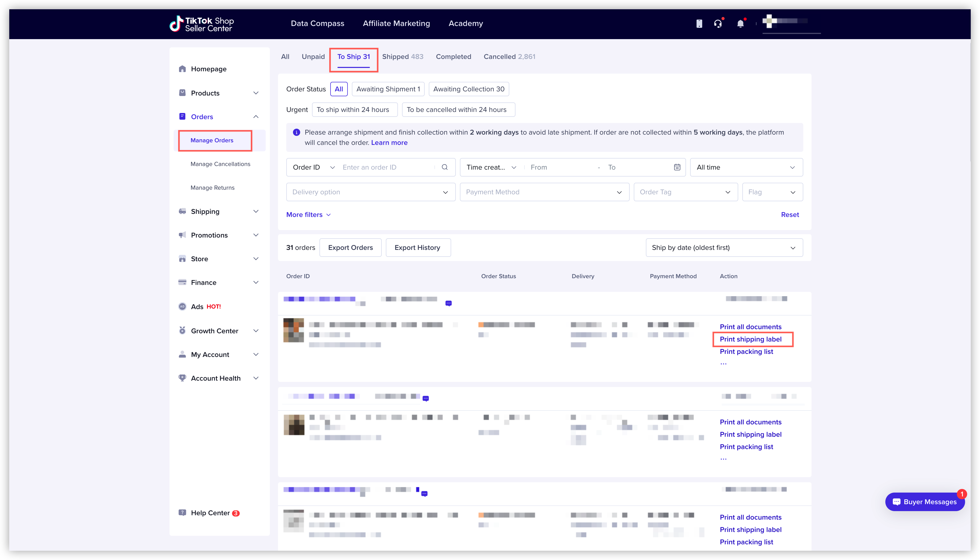
Task: Click the Enter an order ID field
Action: (x=387, y=167)
